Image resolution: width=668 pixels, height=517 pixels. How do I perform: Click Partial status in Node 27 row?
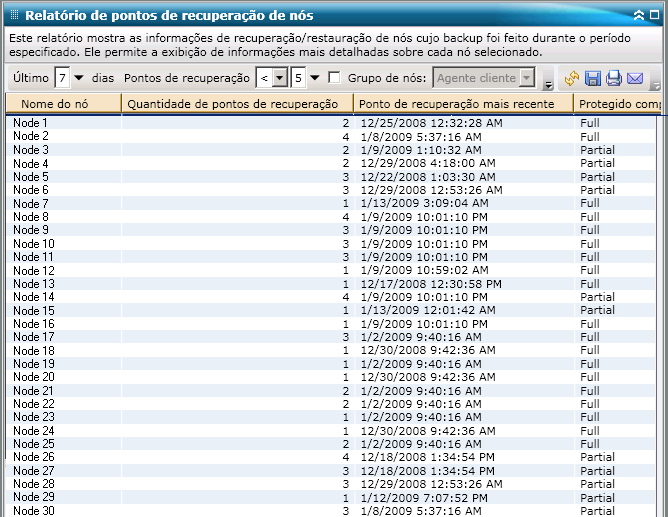point(597,471)
